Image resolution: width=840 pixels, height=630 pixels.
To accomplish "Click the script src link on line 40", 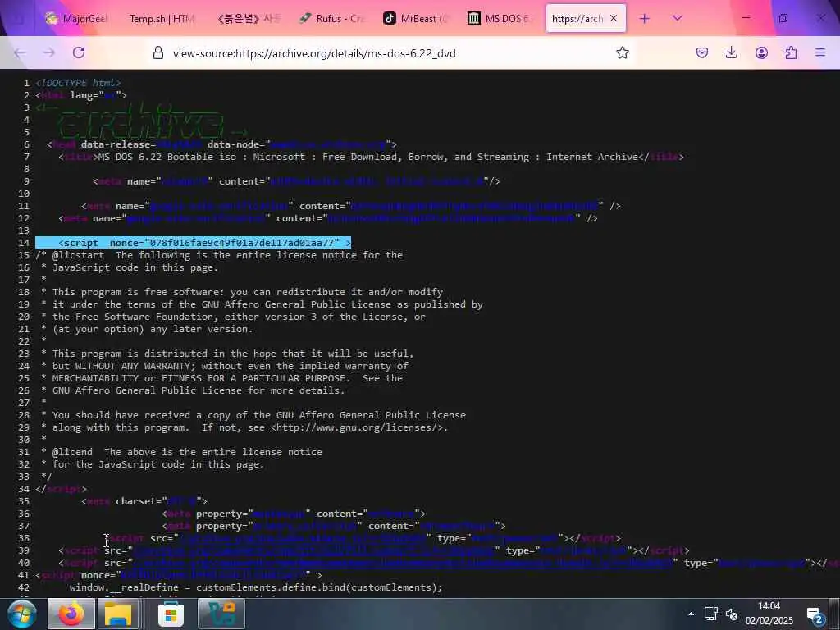I will click(x=402, y=563).
